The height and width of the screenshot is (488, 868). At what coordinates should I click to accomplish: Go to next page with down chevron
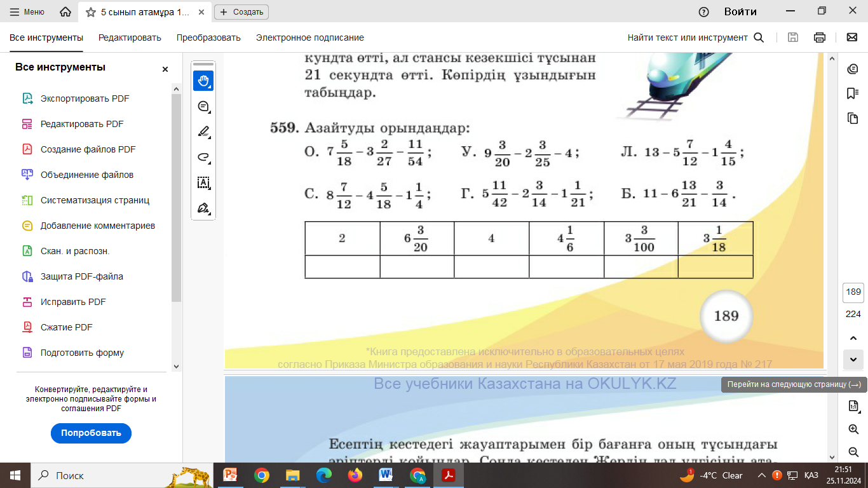tap(853, 359)
